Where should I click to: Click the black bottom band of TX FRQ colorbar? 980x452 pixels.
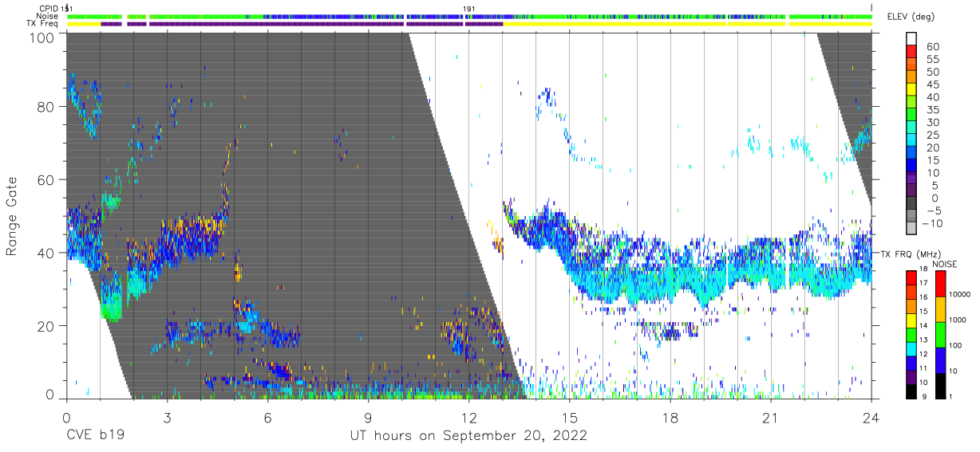(912, 391)
